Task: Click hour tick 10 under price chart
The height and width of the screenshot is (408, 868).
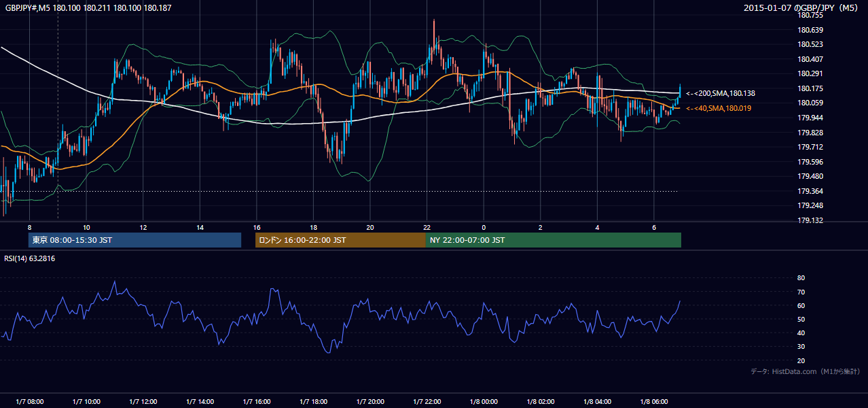Action: tap(86, 227)
